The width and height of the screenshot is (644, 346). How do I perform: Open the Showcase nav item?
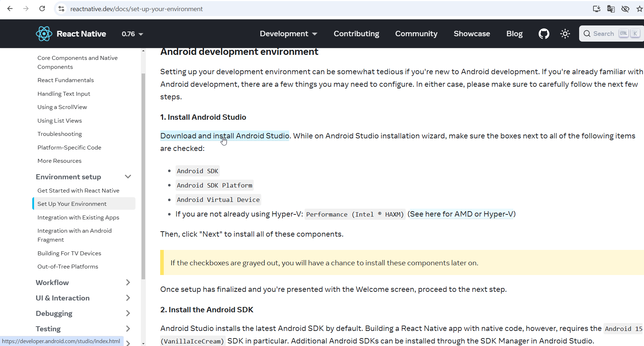pos(472,34)
